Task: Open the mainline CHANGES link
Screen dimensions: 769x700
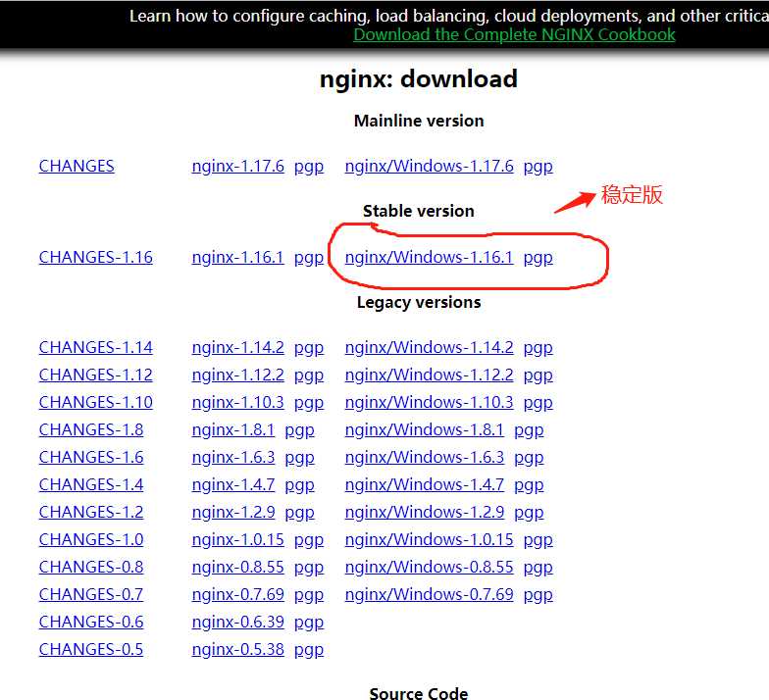Action: [77, 166]
